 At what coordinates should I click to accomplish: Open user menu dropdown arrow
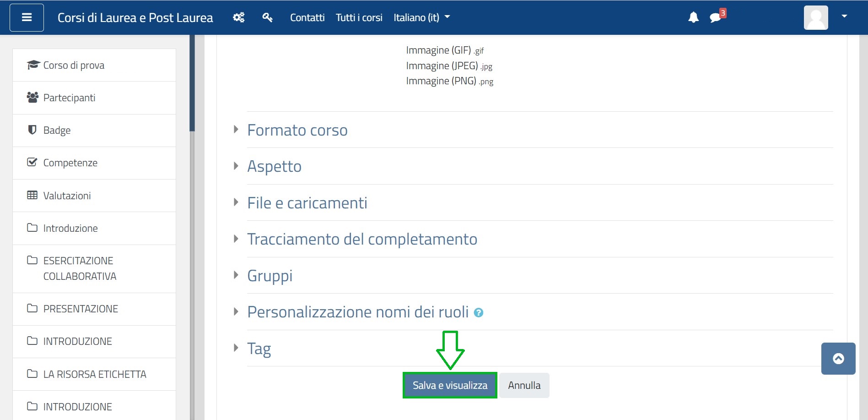845,16
